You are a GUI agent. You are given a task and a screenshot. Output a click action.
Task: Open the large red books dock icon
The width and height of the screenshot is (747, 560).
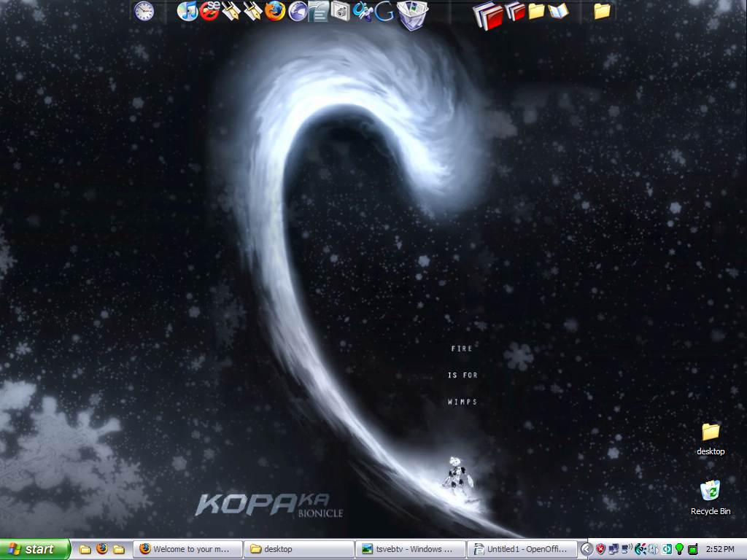coord(488,14)
